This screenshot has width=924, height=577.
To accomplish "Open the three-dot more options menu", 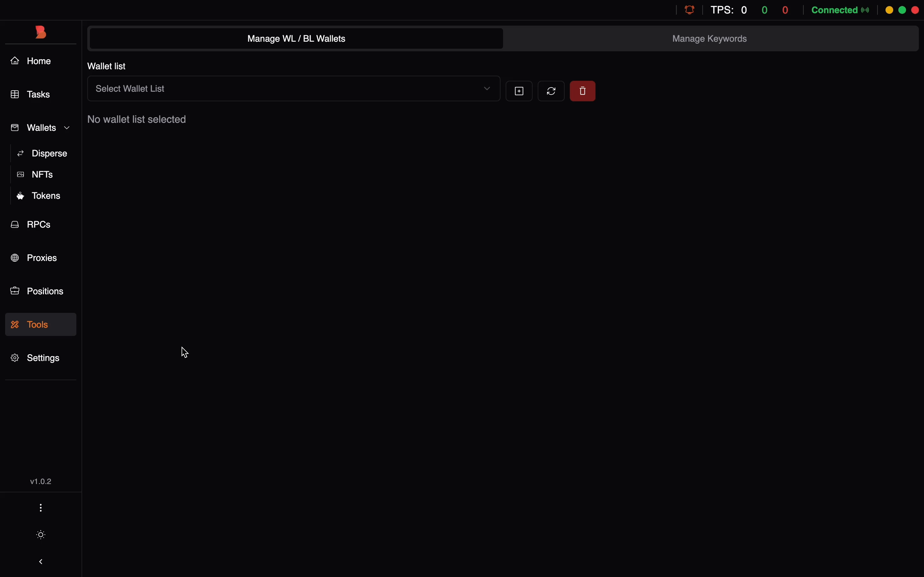I will (x=41, y=507).
